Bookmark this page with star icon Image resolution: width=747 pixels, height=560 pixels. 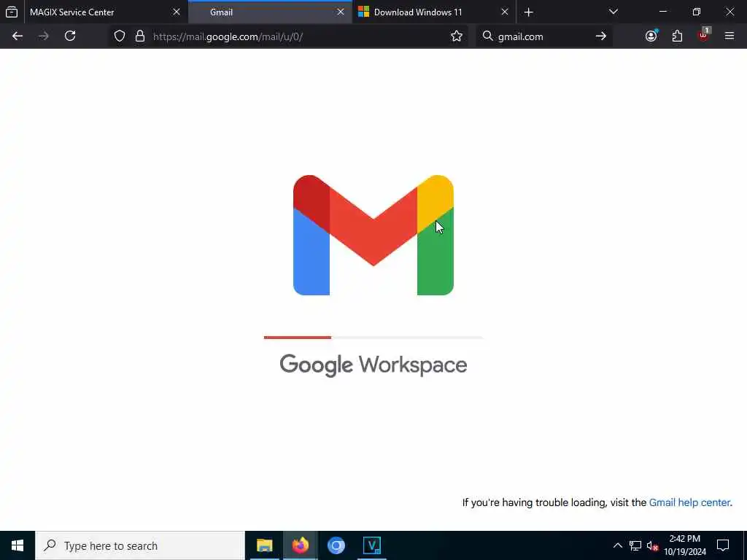click(x=457, y=36)
